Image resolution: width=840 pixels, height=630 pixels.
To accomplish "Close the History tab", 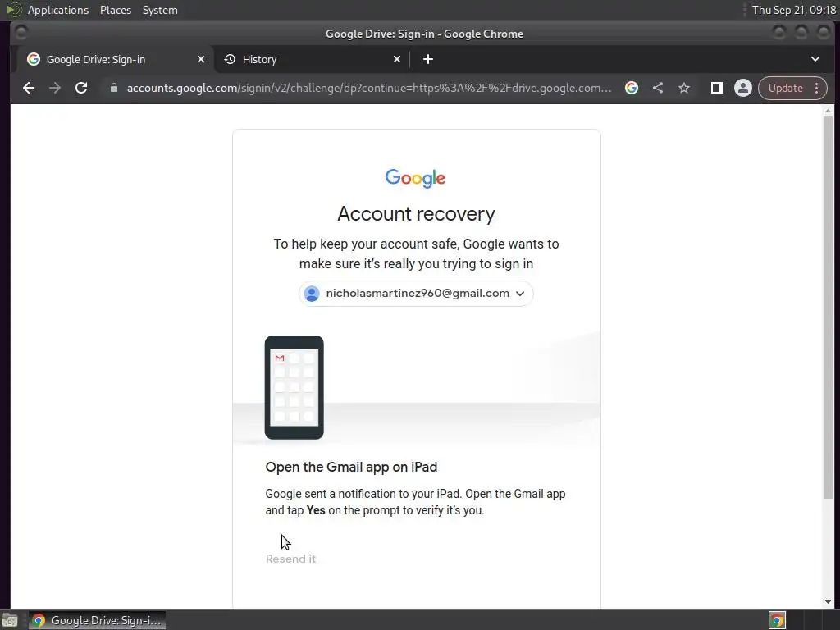I will point(397,59).
